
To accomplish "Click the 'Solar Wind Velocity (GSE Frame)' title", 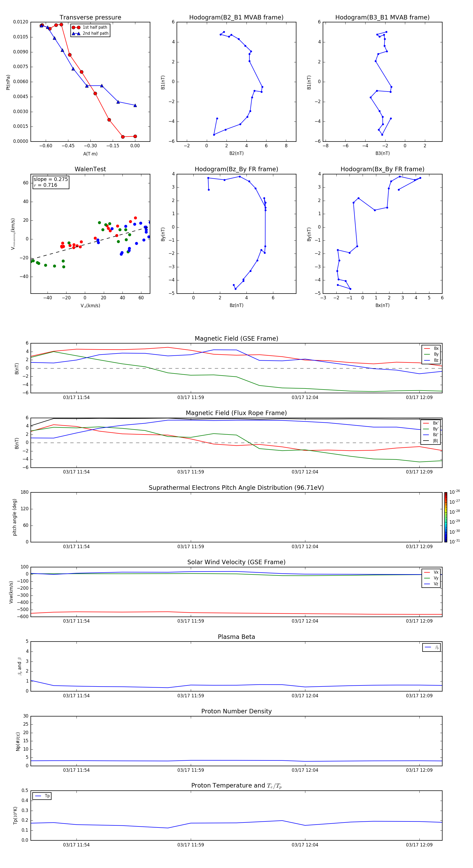I will (x=236, y=562).
